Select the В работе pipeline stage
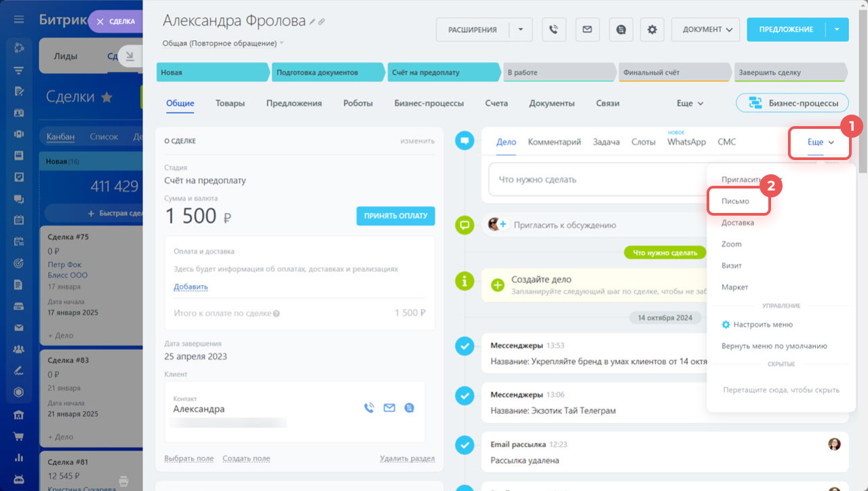Viewport: 868px width, 491px height. tap(559, 73)
